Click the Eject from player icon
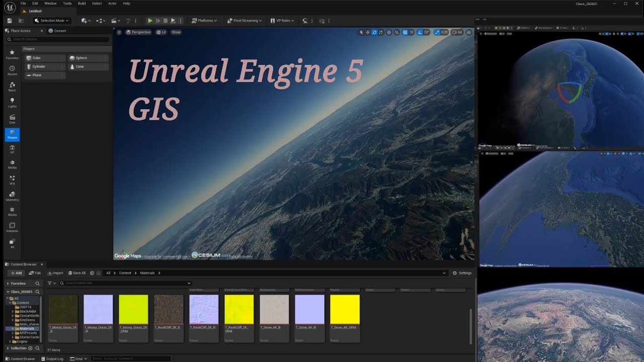644x362 pixels. (x=173, y=21)
